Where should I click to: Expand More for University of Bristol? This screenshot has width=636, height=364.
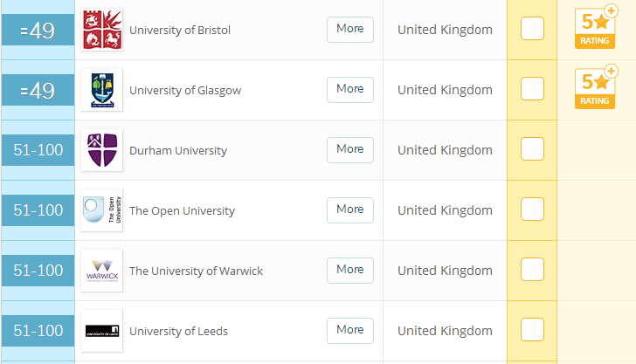pyautogui.click(x=349, y=29)
